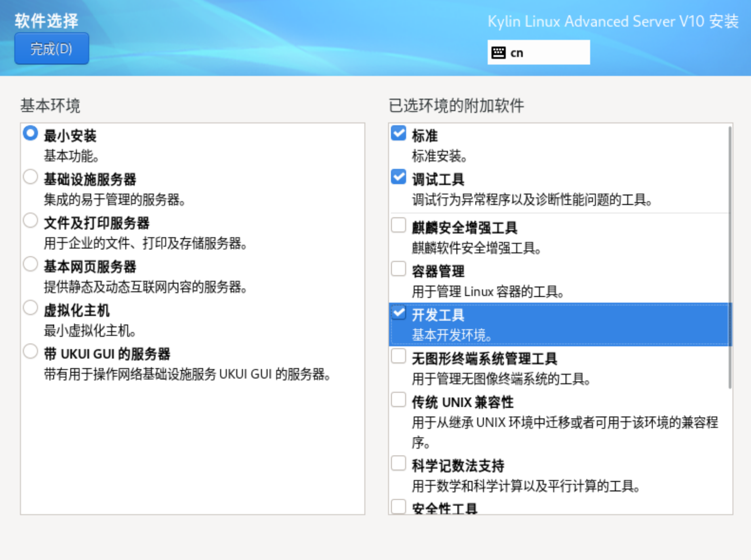
Task: Click the 用于数学和科学计算 description text
Action: pyautogui.click(x=526, y=486)
